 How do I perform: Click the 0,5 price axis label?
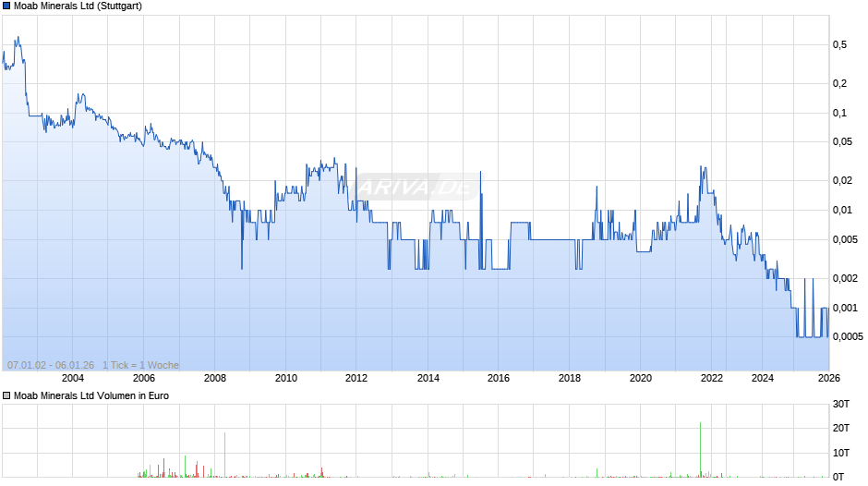tap(839, 45)
